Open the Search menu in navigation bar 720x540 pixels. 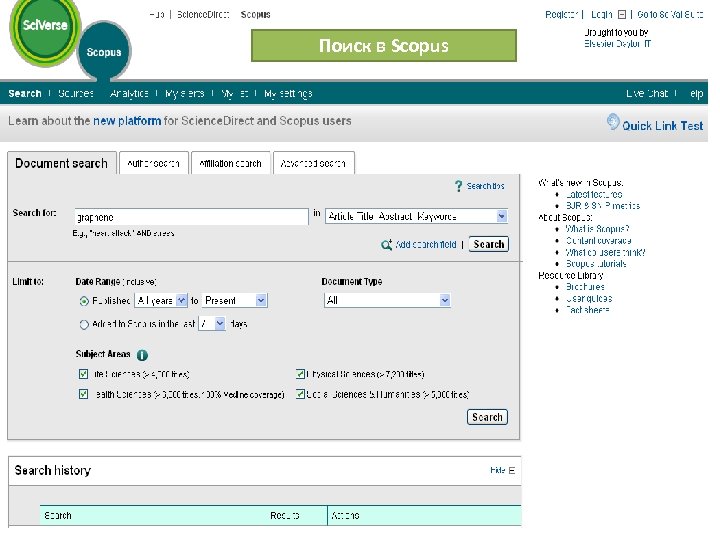pos(25,94)
